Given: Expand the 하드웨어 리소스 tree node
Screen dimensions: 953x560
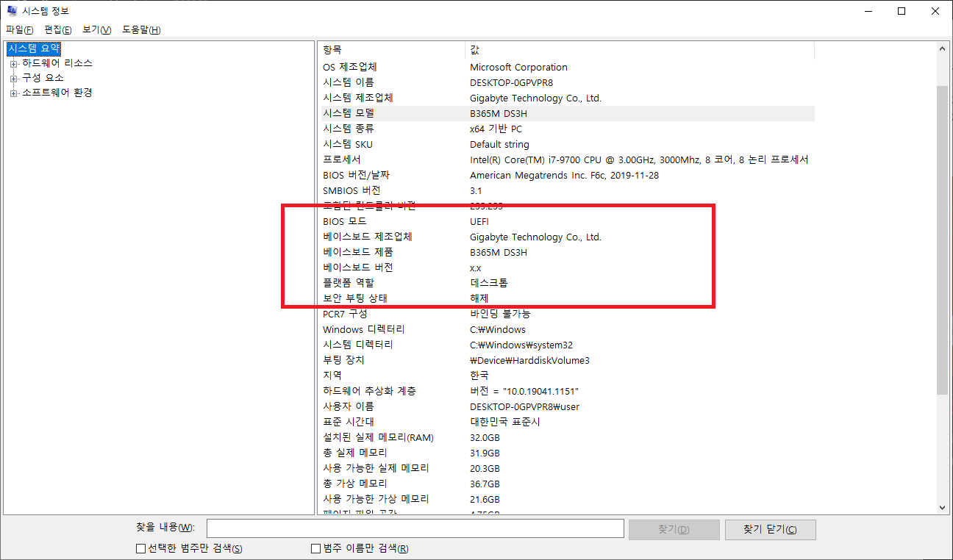Looking at the screenshot, I should click(13, 63).
